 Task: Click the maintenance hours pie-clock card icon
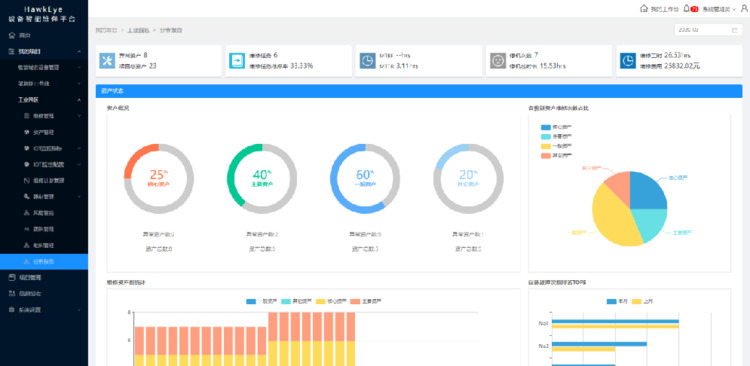click(628, 61)
